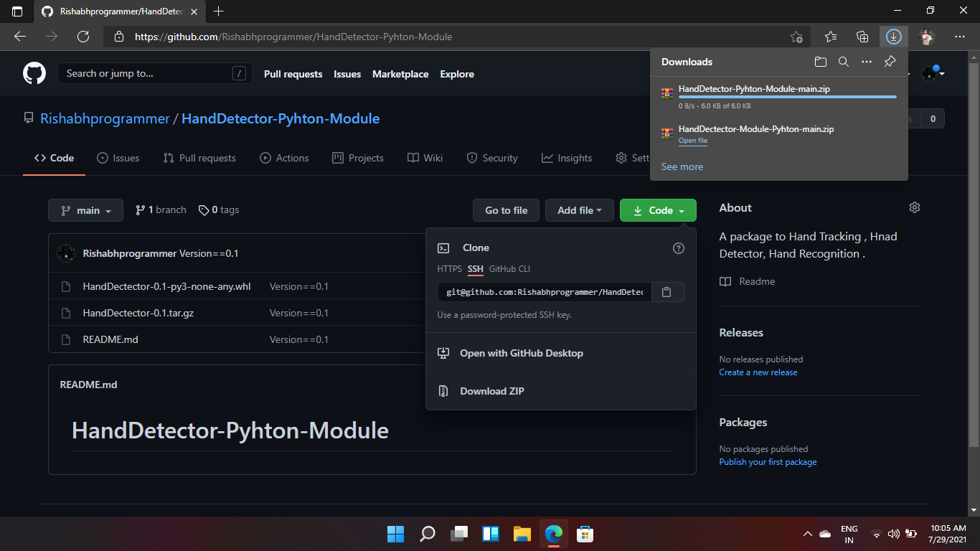Open Task View on the taskbar
Image resolution: width=980 pixels, height=551 pixels.
point(458,534)
